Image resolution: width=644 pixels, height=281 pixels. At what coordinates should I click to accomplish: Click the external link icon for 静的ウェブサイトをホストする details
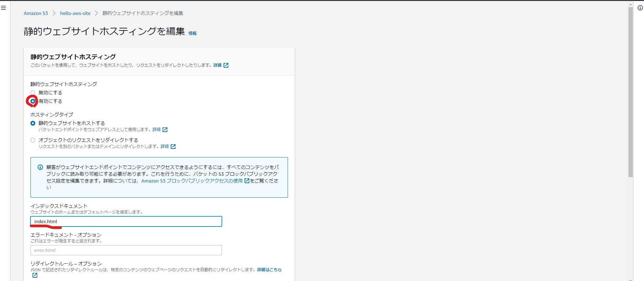click(x=165, y=130)
